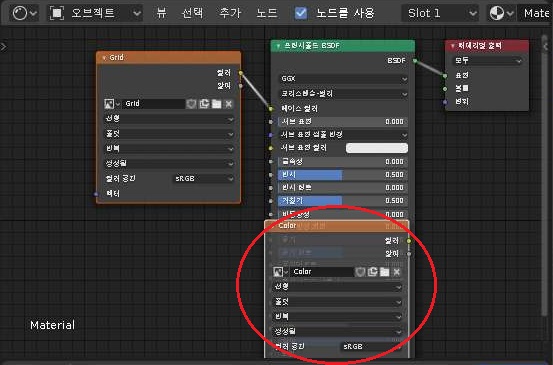Click the Grid node 컬러 output socket

coord(241,73)
